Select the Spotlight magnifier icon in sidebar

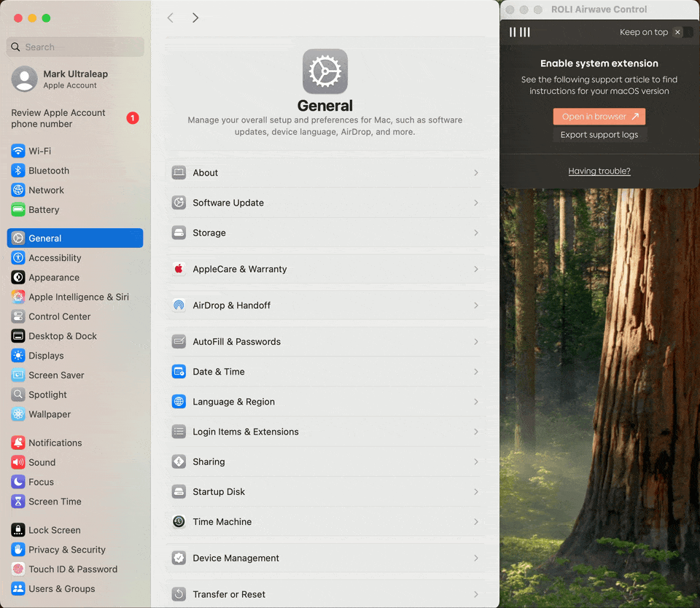click(x=17, y=394)
